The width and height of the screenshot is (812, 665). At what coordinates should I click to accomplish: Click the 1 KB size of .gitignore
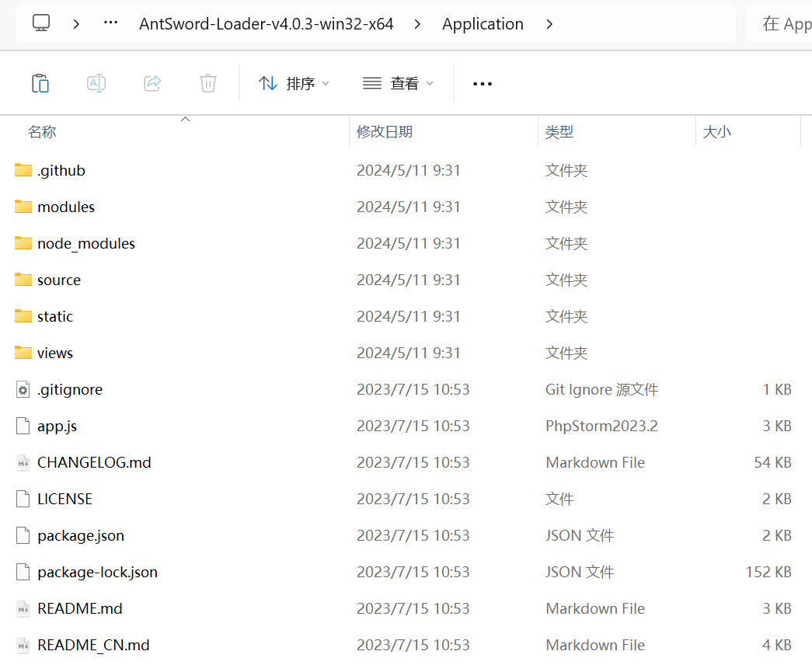pos(777,389)
